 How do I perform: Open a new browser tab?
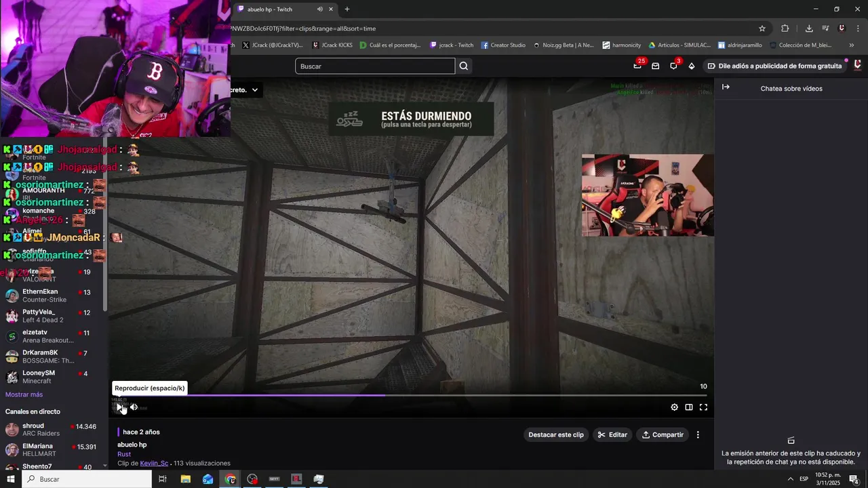[x=347, y=9]
